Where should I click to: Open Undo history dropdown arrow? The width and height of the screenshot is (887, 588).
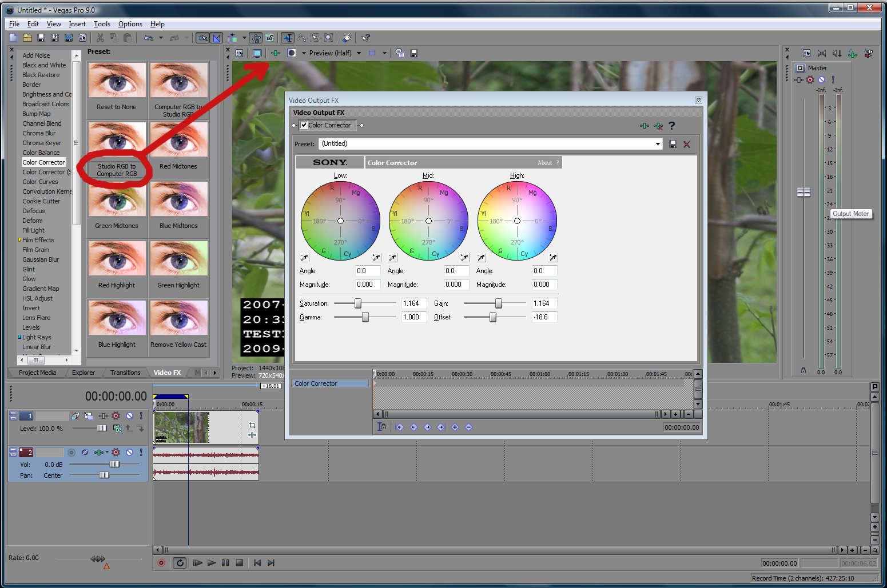[161, 38]
